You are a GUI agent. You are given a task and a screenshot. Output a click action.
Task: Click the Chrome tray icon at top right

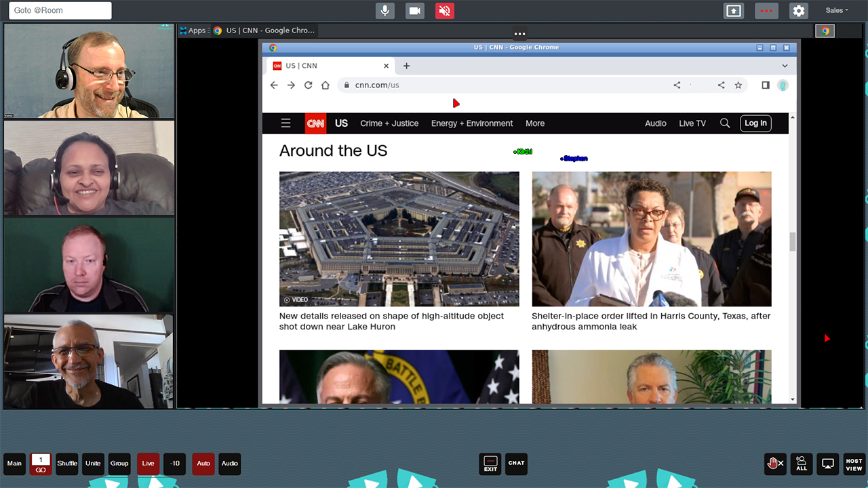tap(825, 30)
